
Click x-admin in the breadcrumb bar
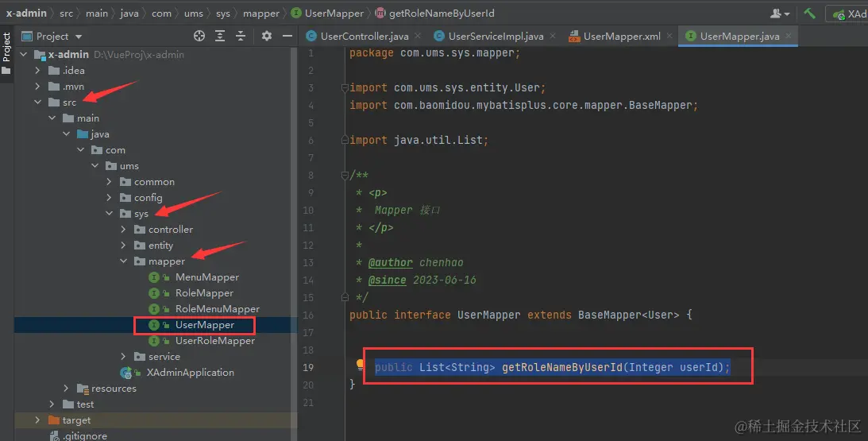pyautogui.click(x=26, y=13)
